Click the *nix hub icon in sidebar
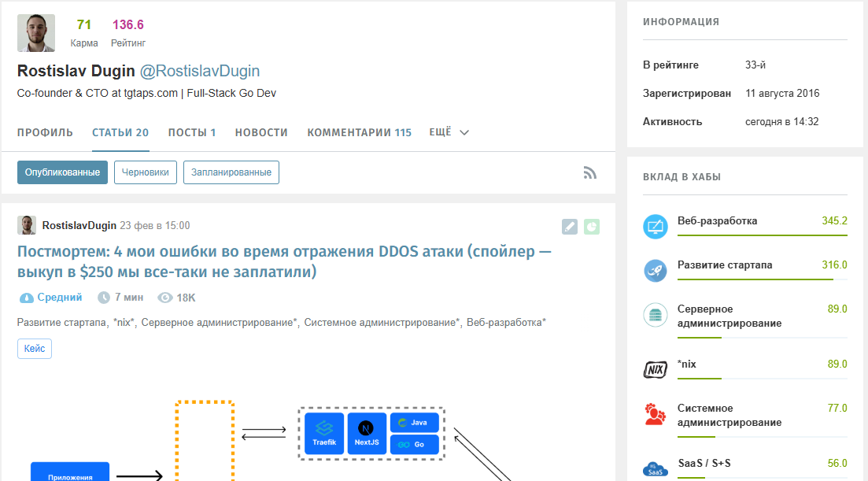The image size is (868, 481). point(655,369)
